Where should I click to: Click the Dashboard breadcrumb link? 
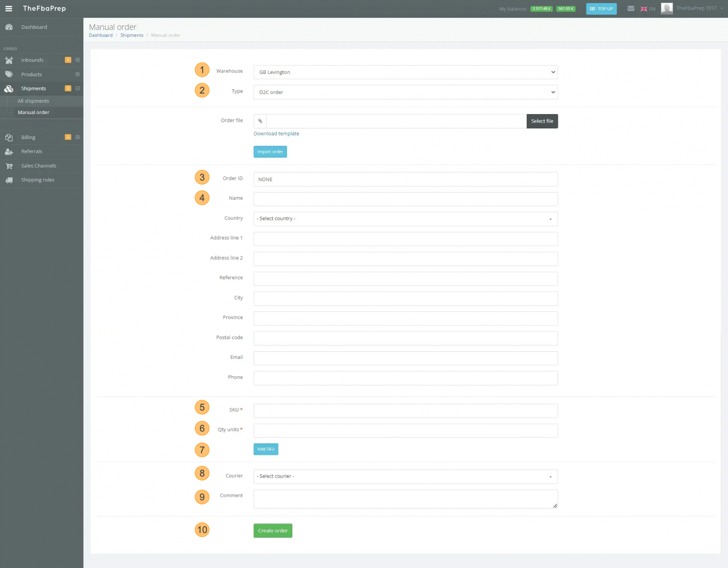(x=101, y=35)
